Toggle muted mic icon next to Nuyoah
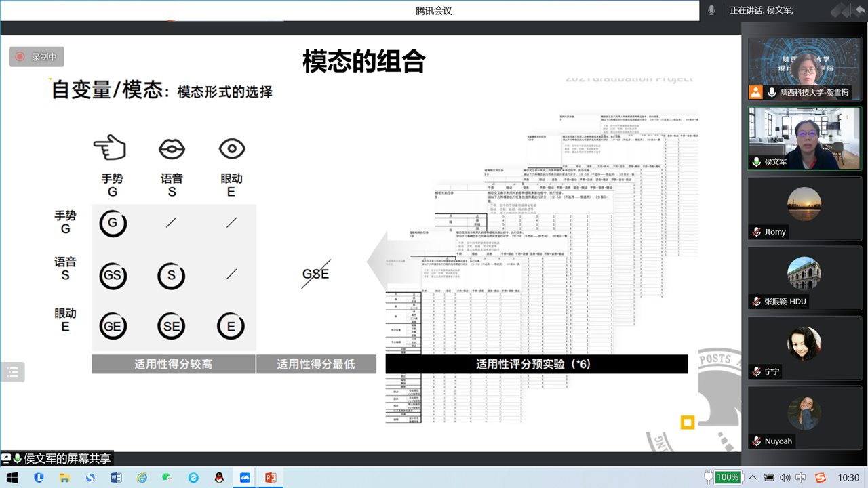 tap(756, 441)
